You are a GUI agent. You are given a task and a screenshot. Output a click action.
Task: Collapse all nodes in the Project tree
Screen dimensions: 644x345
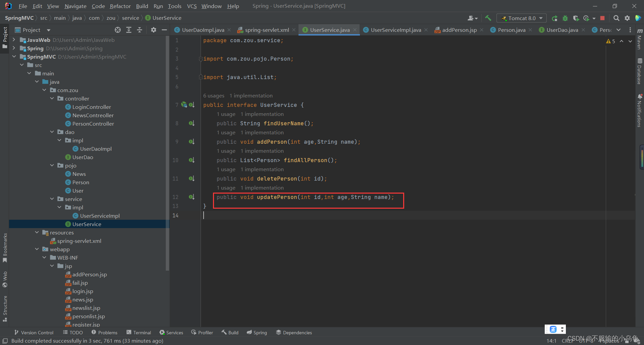pos(140,30)
